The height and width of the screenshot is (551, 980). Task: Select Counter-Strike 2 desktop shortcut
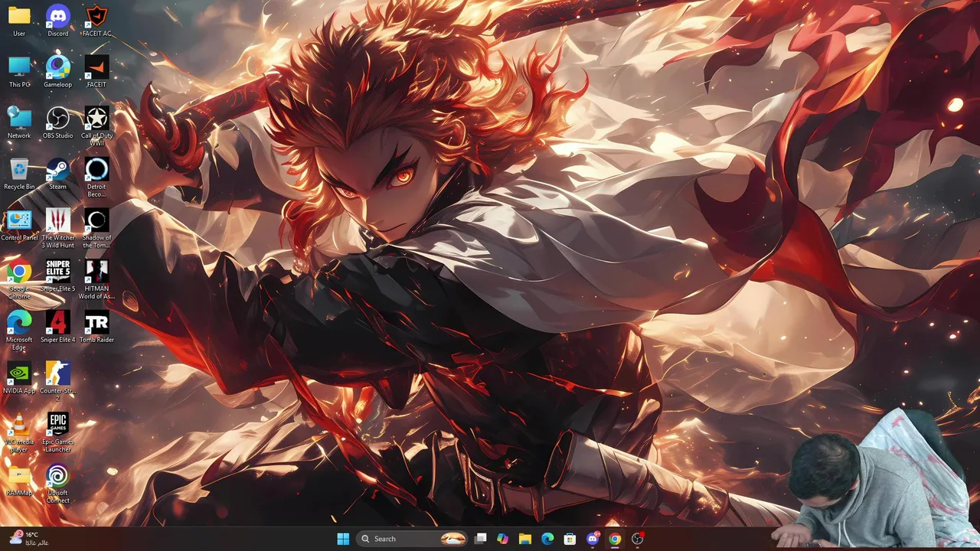[x=57, y=382]
